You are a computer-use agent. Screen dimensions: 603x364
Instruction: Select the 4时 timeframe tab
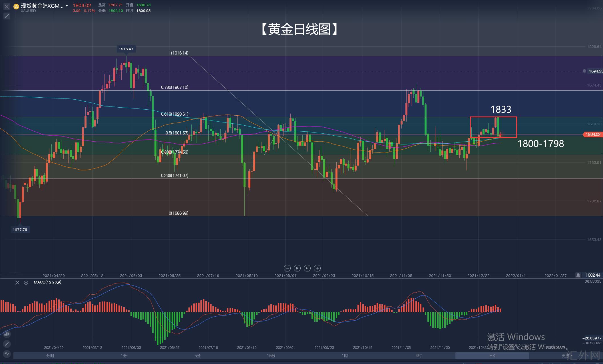[419, 356]
